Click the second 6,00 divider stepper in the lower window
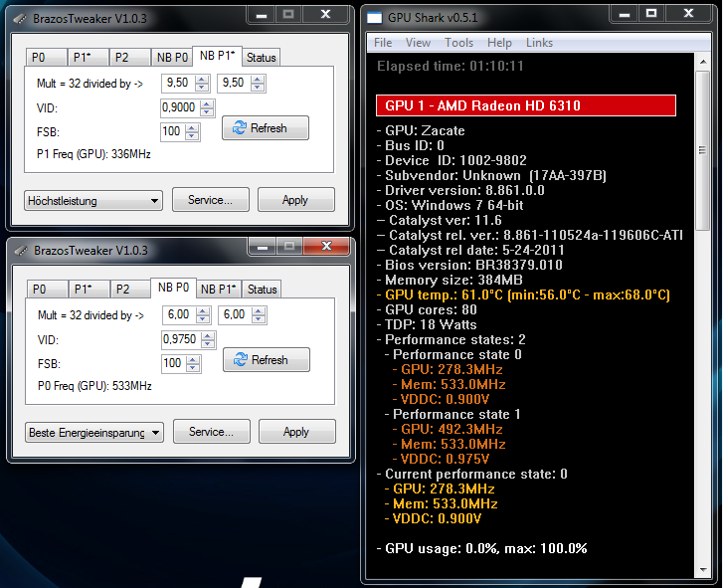Viewport: 723px width, 588px height. tap(259, 315)
